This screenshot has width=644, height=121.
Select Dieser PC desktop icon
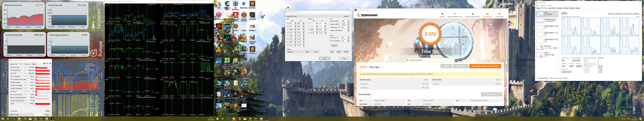219,84
